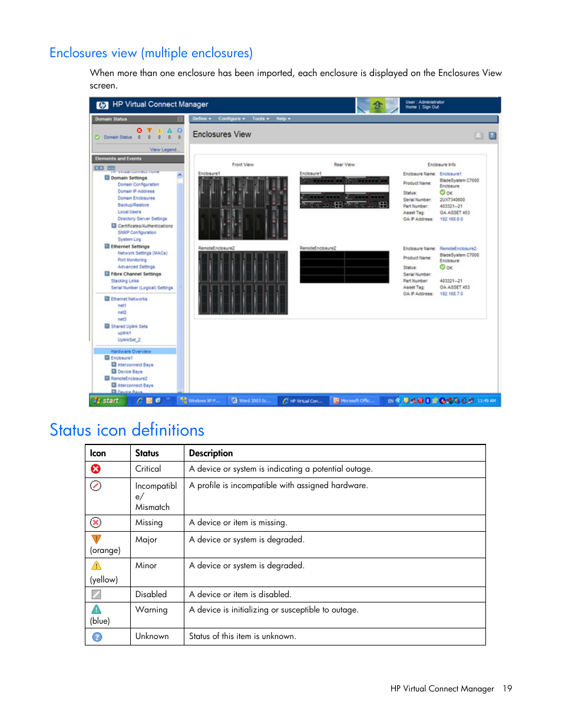
Task: Click the tree panel scrollbar up arrow
Action: [180, 175]
